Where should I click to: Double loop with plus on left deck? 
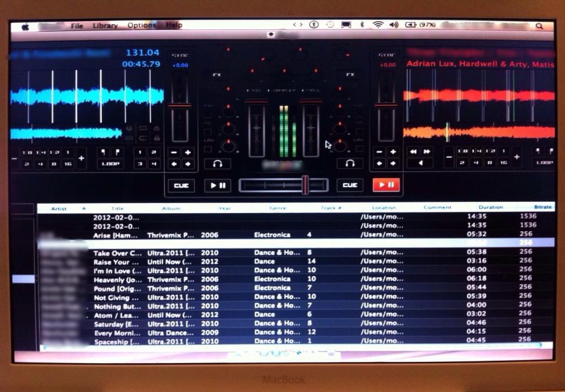click(x=81, y=158)
